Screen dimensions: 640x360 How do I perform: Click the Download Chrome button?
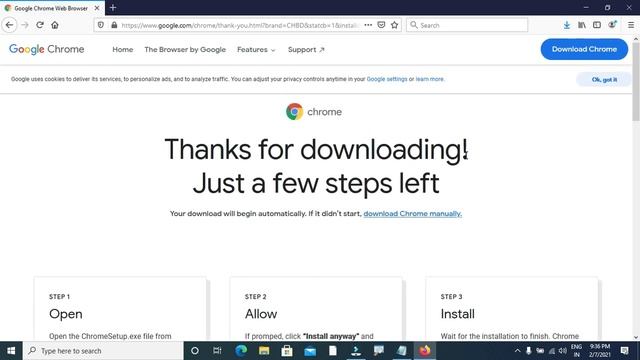tap(584, 49)
